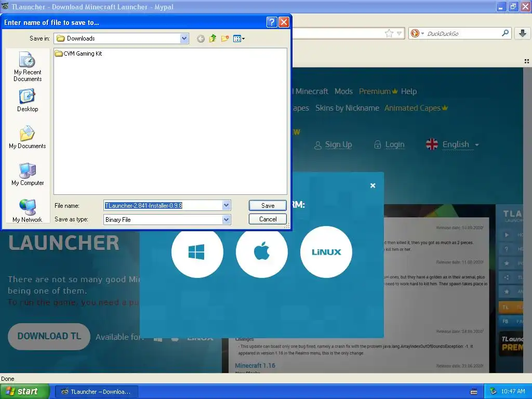This screenshot has height=399, width=532.
Task: Click the DOWNLOAD TL button
Action: pyautogui.click(x=49, y=336)
